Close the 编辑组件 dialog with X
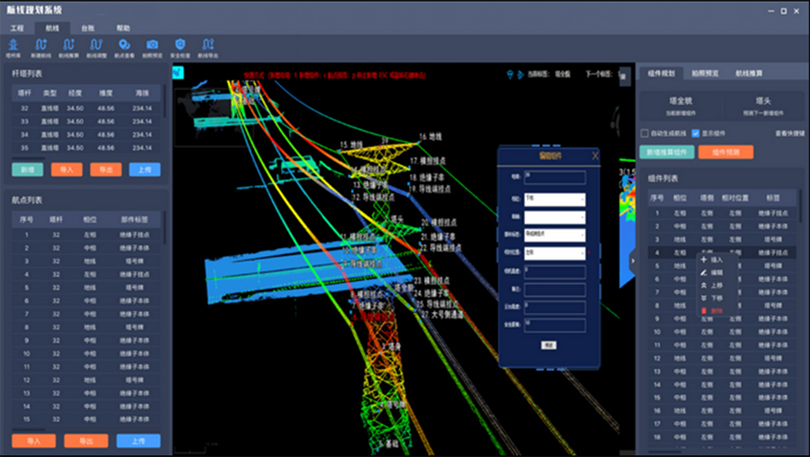Screen dimensions: 810x457 pos(596,155)
